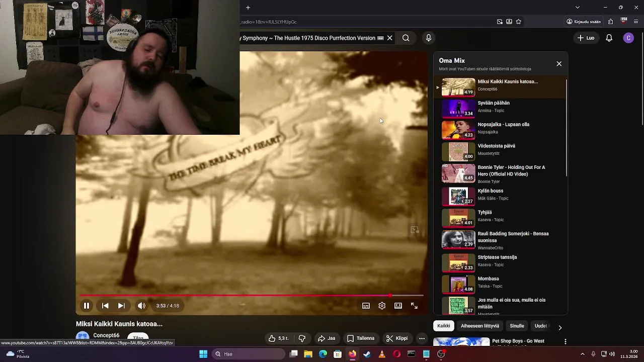Open Task View on the taskbar

point(294,354)
